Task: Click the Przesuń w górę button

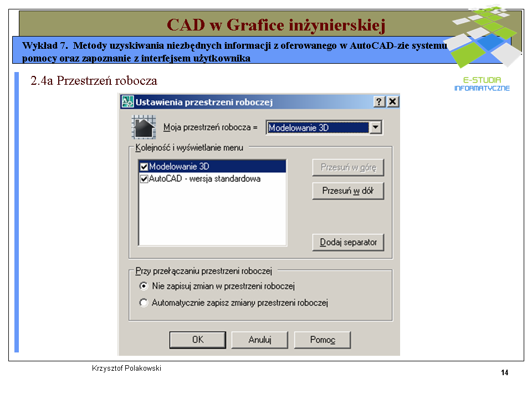Action: pos(348,167)
